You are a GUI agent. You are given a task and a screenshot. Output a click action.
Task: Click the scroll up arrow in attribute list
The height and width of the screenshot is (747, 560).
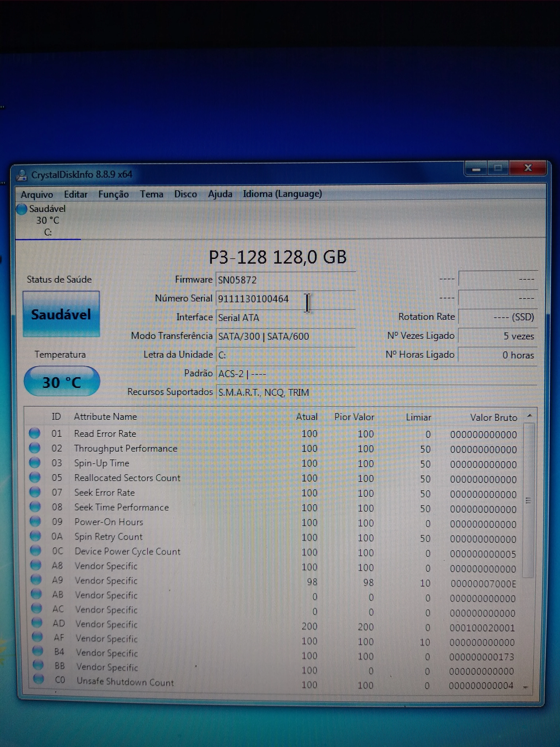click(529, 416)
